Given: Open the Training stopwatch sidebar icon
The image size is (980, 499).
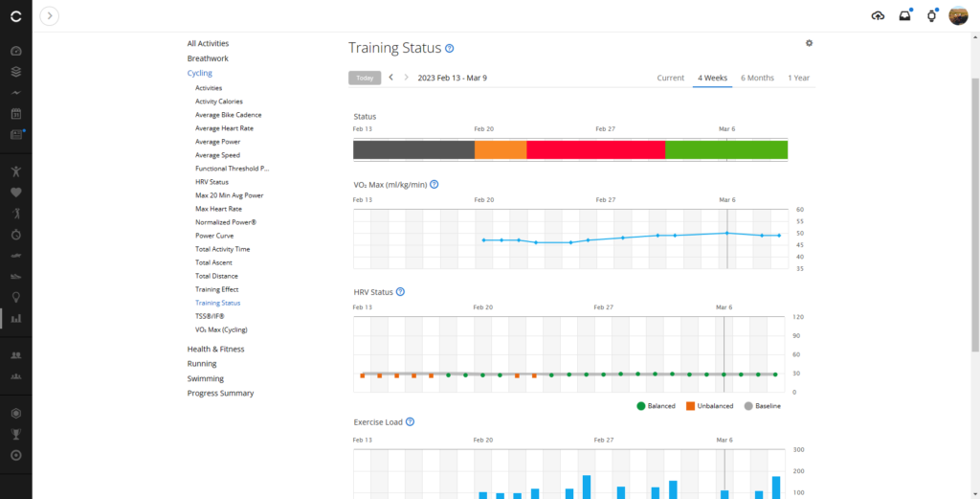Looking at the screenshot, I should [x=16, y=235].
